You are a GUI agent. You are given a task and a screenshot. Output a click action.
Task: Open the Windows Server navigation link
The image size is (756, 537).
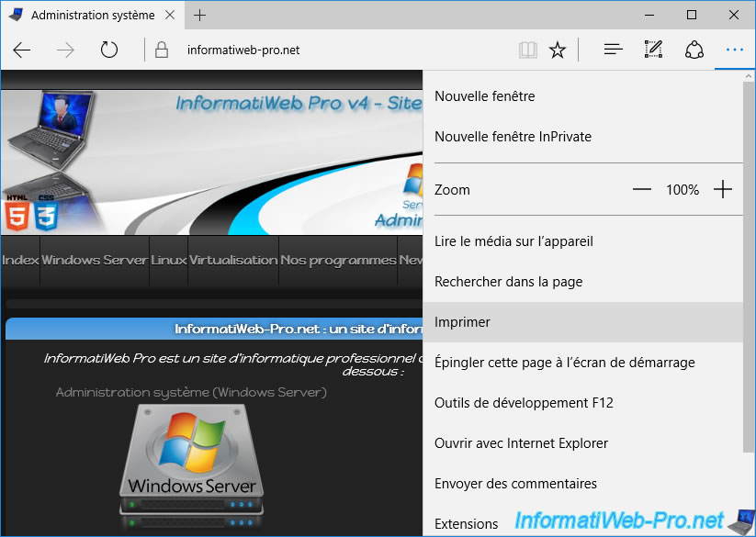pyautogui.click(x=95, y=261)
